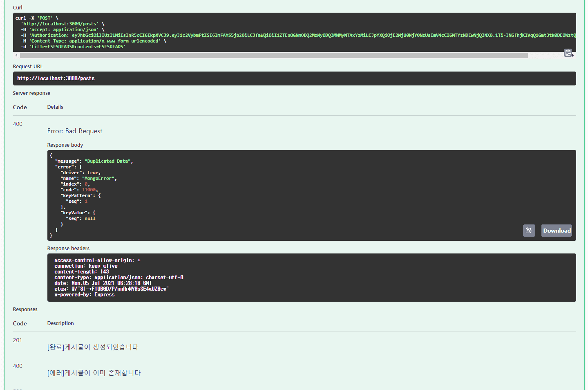Click the "Error: Bad Request" text
The image size is (588, 390).
[75, 131]
